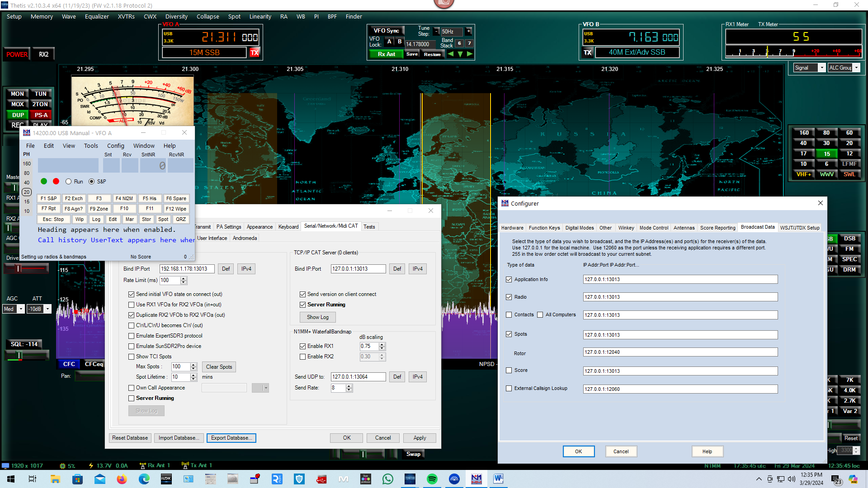Open the ALC Group TX meter dropdown

click(856, 68)
